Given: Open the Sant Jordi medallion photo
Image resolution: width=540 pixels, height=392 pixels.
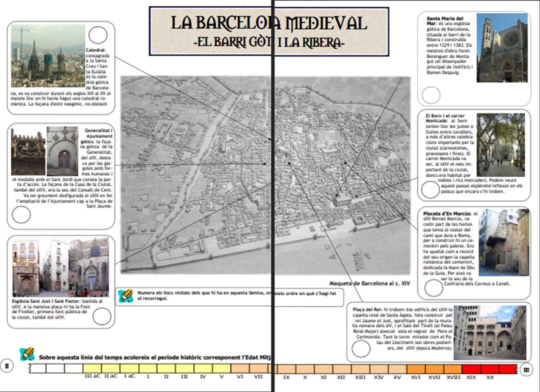Looking at the screenshot, I should pyautogui.click(x=28, y=151).
